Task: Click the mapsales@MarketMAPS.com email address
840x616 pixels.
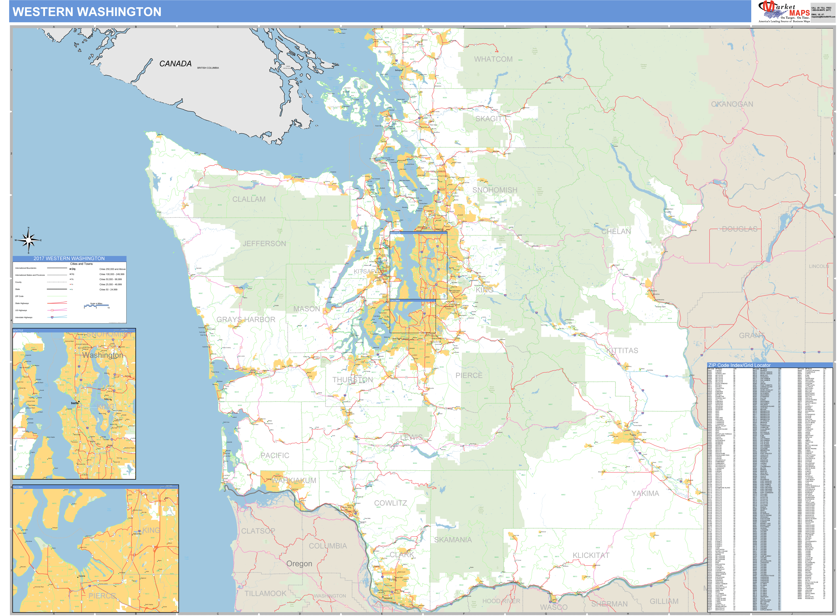Action: (823, 17)
